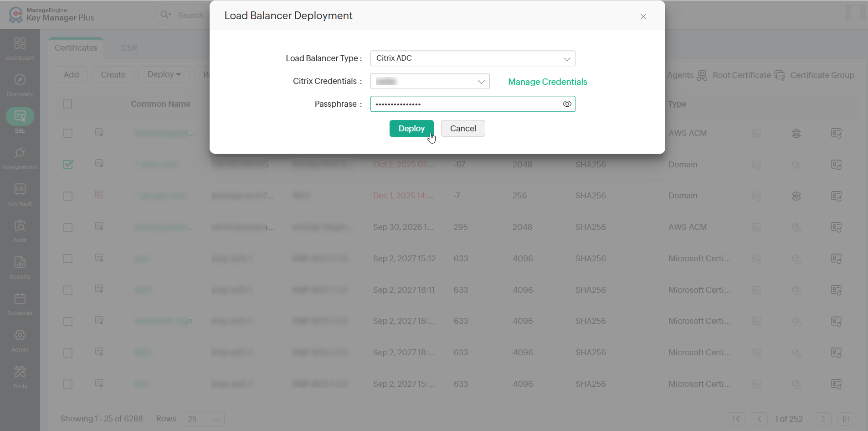Go to first page arrow
This screenshot has height=431, width=868.
736,419
